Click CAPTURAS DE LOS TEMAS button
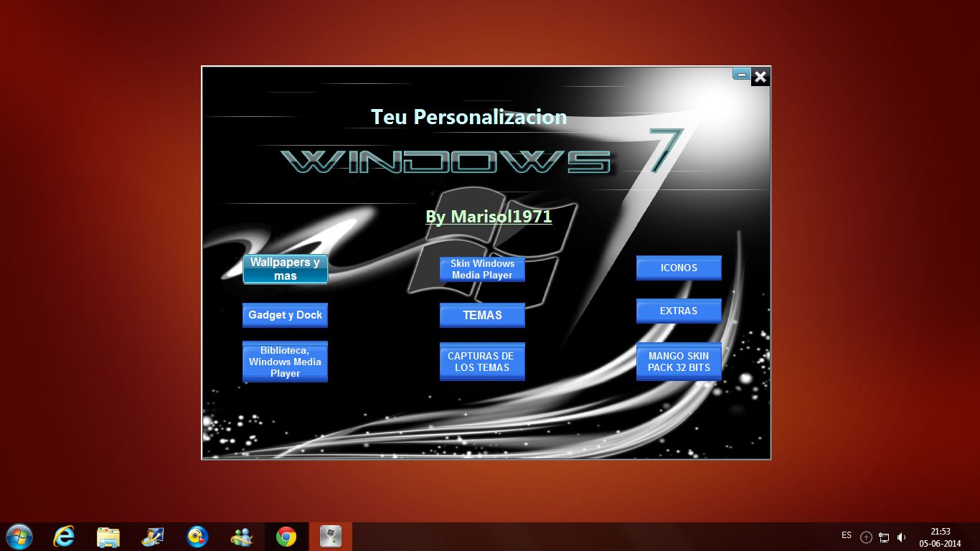This screenshot has height=551, width=980. (482, 362)
